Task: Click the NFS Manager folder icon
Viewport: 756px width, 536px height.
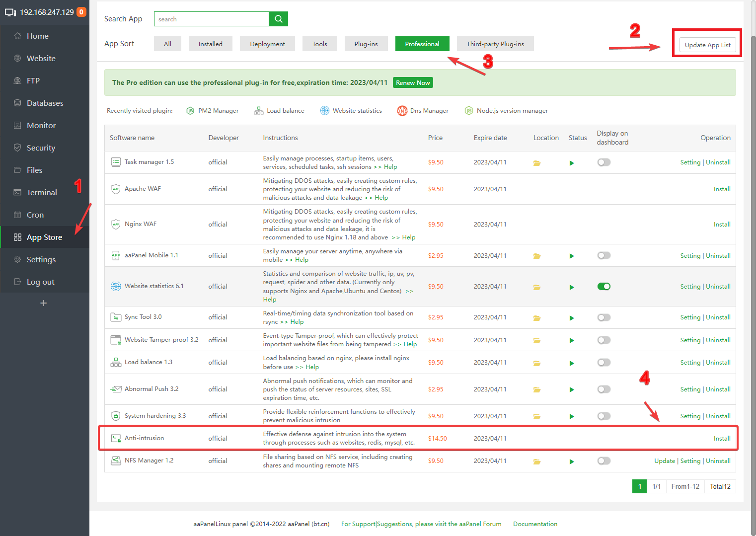Action: pos(537,461)
